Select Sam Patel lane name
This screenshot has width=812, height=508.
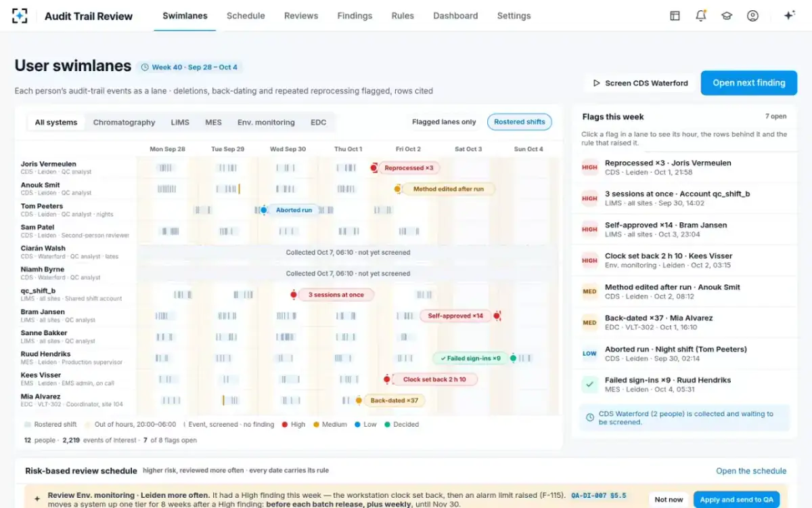pos(37,227)
